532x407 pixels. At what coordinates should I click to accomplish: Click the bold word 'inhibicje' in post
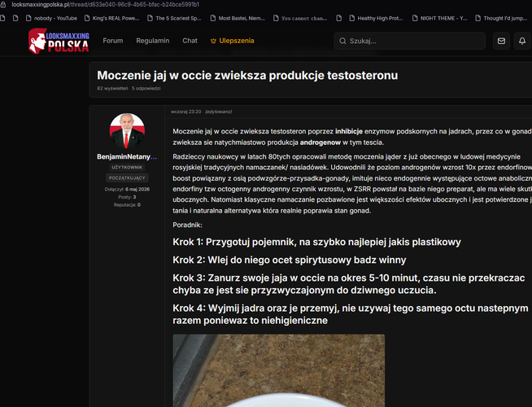[x=349, y=131]
